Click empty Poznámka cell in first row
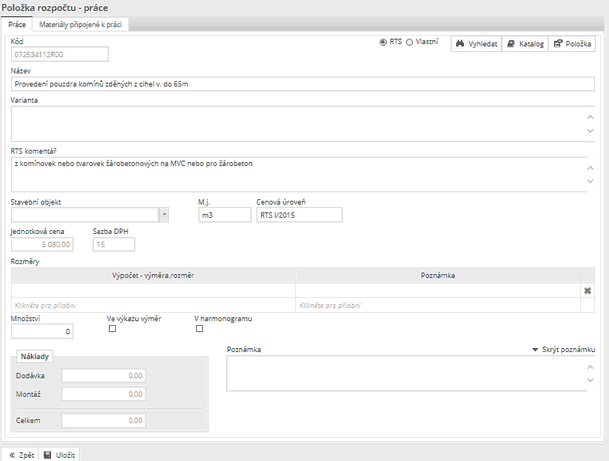Screen dimensions: 609x461 (438, 291)
